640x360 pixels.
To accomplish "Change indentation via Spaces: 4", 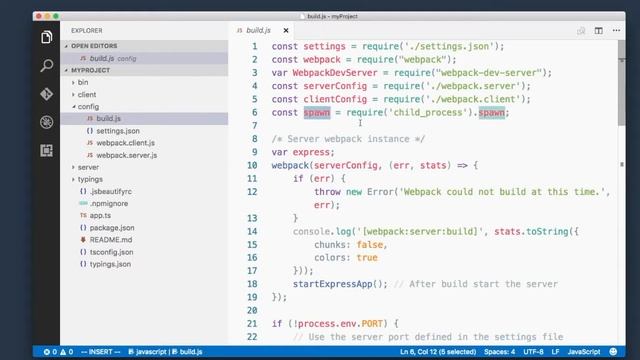I will pos(500,352).
